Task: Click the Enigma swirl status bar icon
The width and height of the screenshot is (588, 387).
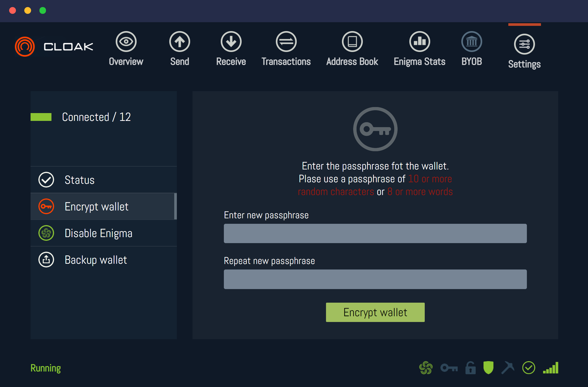Action: (x=426, y=368)
